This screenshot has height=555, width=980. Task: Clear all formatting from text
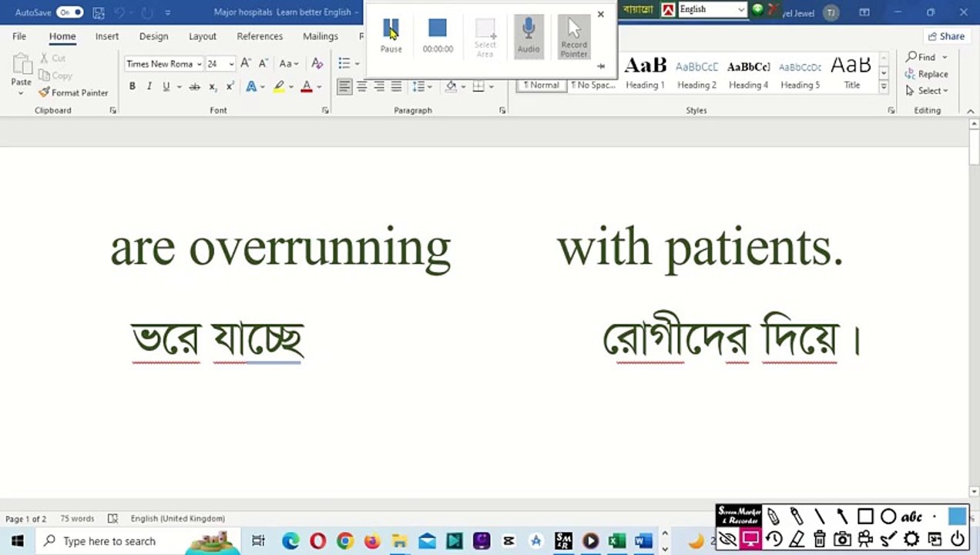pyautogui.click(x=317, y=63)
